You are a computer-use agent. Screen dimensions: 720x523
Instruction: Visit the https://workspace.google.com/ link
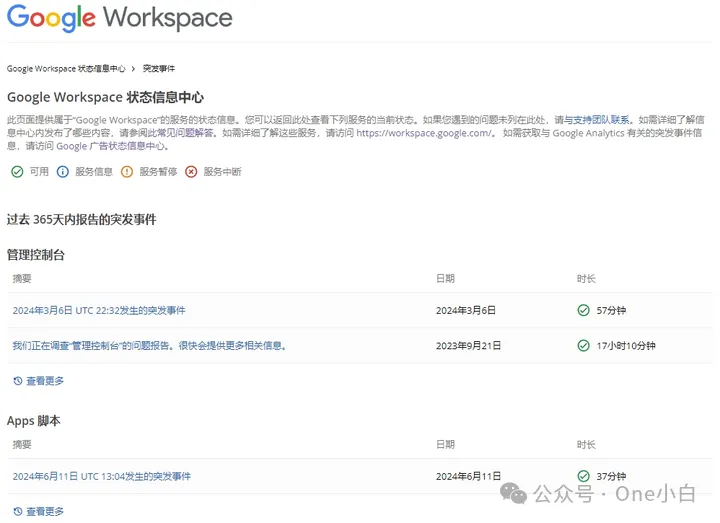(x=424, y=133)
